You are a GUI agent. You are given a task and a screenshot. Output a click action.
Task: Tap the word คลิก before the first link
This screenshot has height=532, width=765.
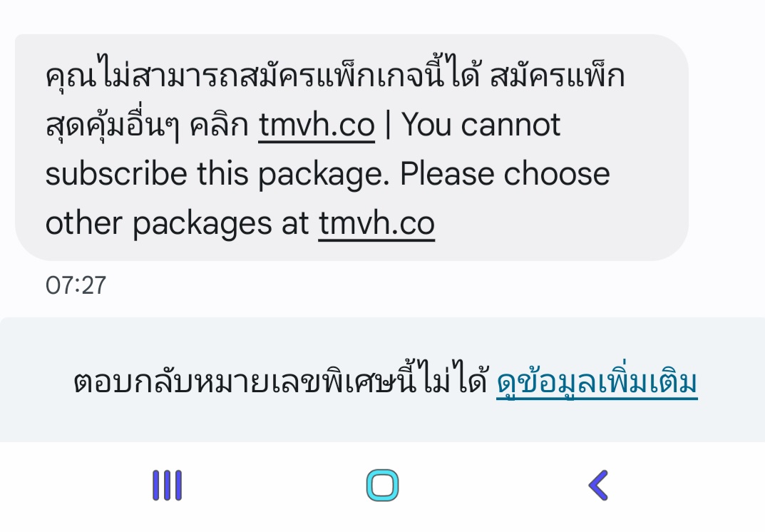[x=219, y=126]
